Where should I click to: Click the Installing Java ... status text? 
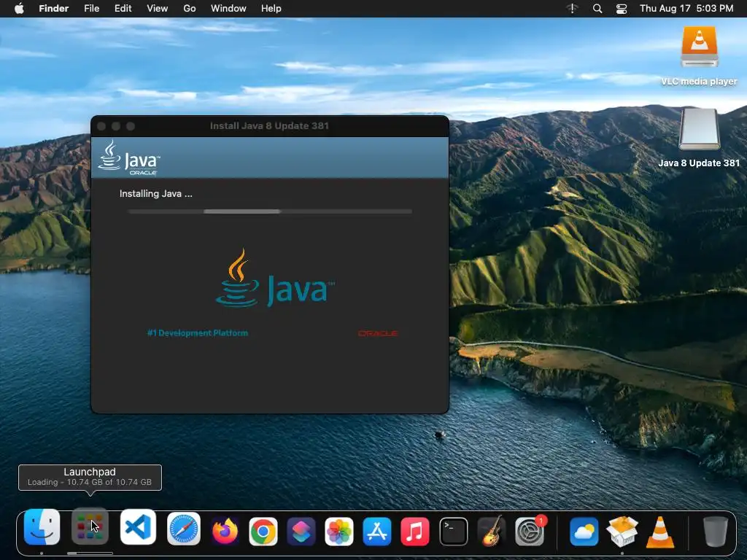coord(156,194)
